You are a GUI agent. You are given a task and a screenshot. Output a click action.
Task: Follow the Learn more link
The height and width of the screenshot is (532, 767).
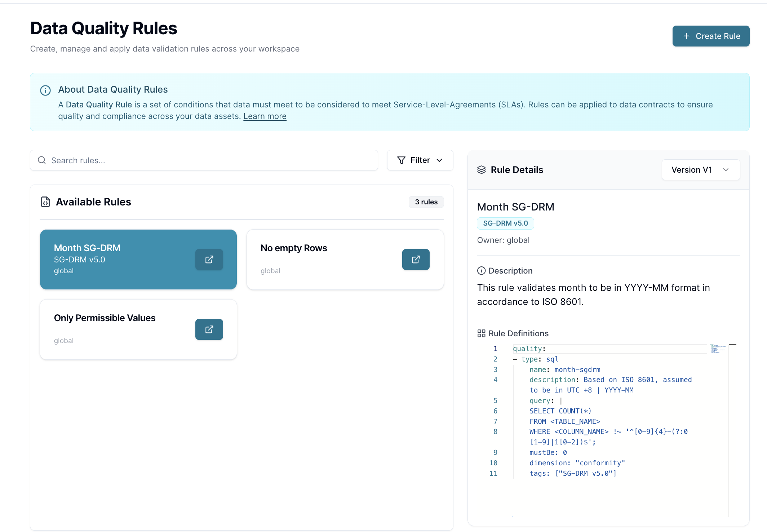pos(265,116)
